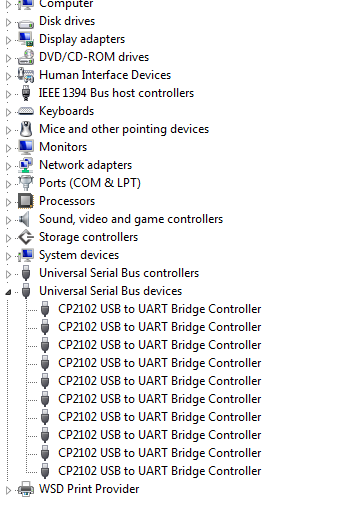Click the USB plug icon of the fifth CP2102 entry
This screenshot has width=361, height=518.
[x=45, y=381]
